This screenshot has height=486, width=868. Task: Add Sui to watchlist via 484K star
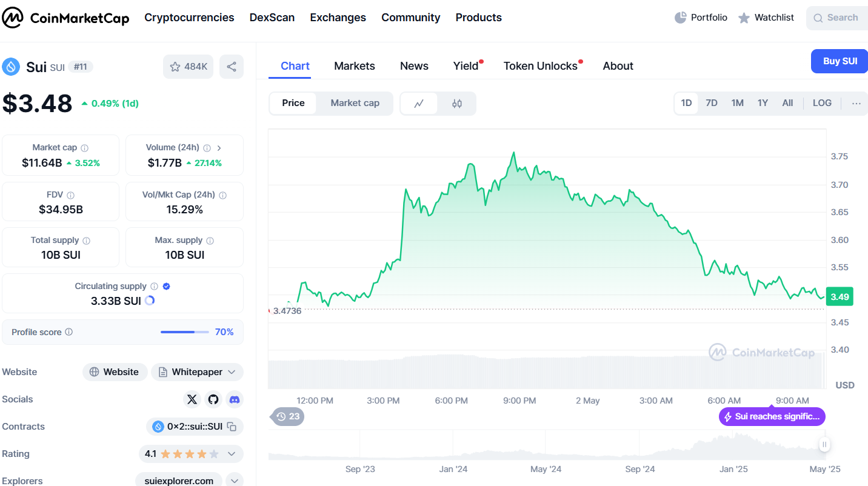188,67
